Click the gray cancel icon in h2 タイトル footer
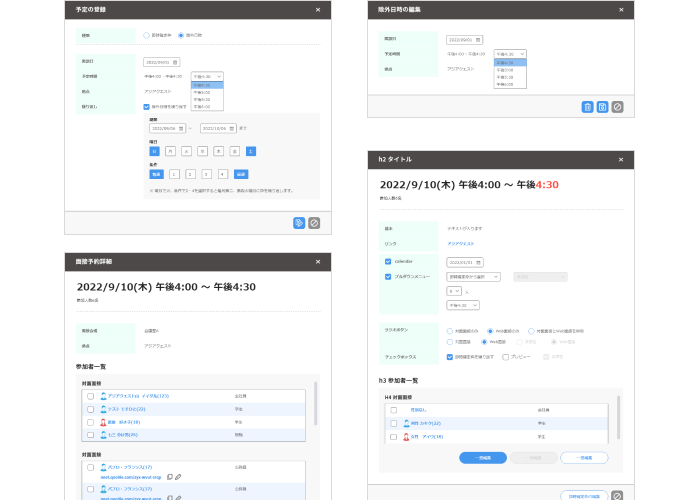700x500 pixels. (617, 495)
